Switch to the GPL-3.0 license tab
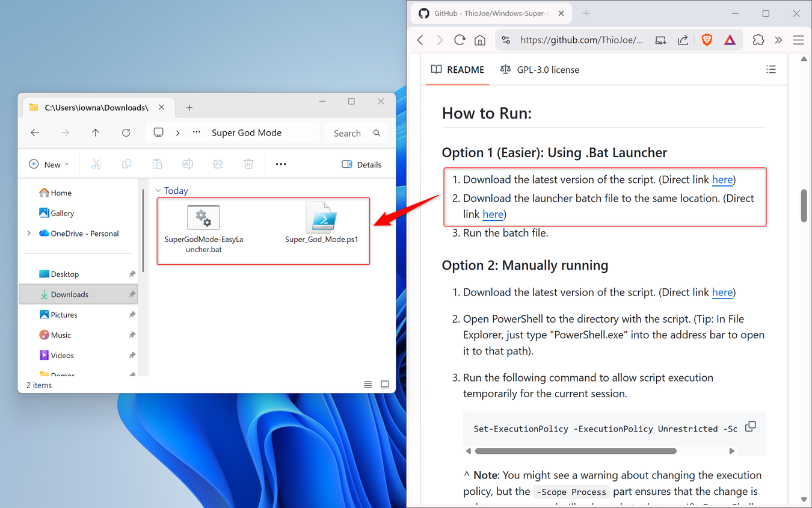 [x=540, y=70]
